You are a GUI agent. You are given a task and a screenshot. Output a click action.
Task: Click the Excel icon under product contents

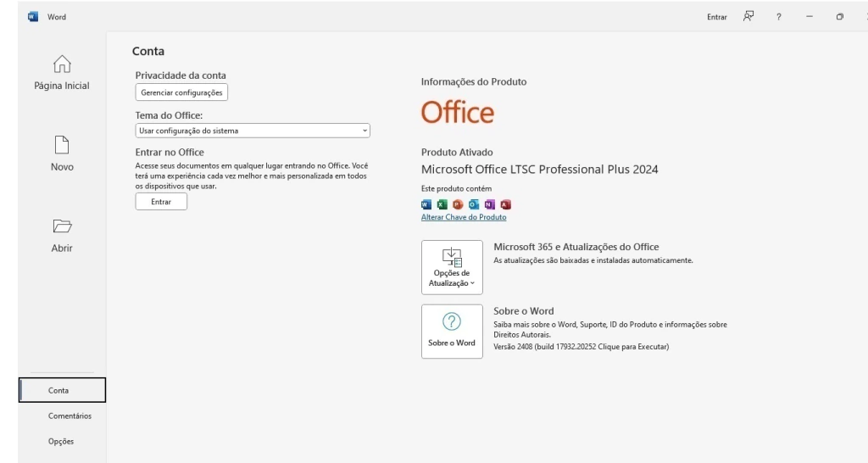pyautogui.click(x=442, y=204)
